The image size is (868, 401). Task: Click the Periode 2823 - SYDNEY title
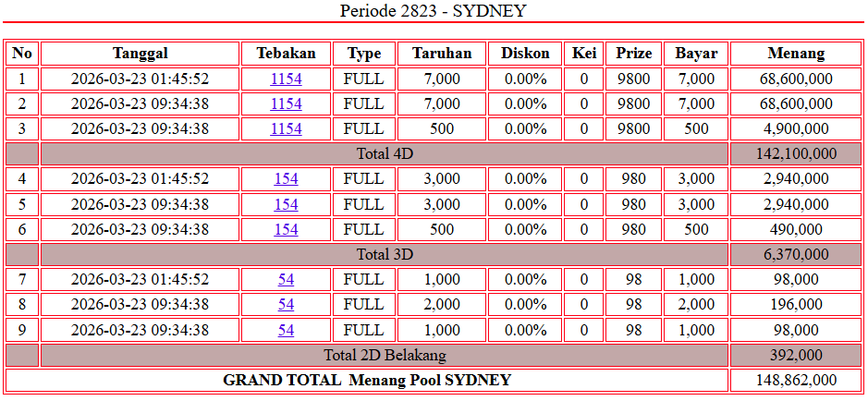[434, 11]
